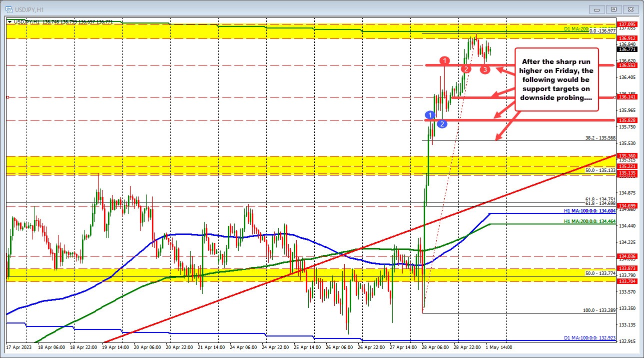Click the blue numbered marker 2 on chart
Screen dimensions: 644x358
(x=442, y=124)
